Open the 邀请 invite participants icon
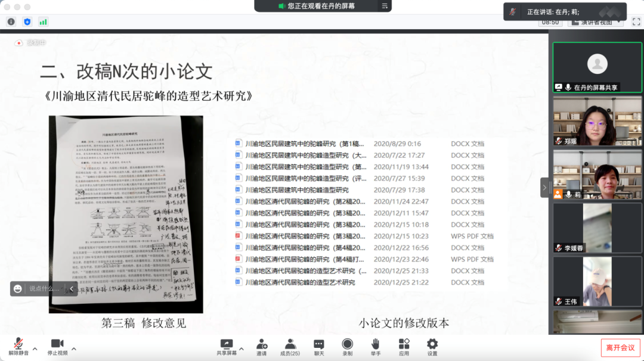 [262, 346]
